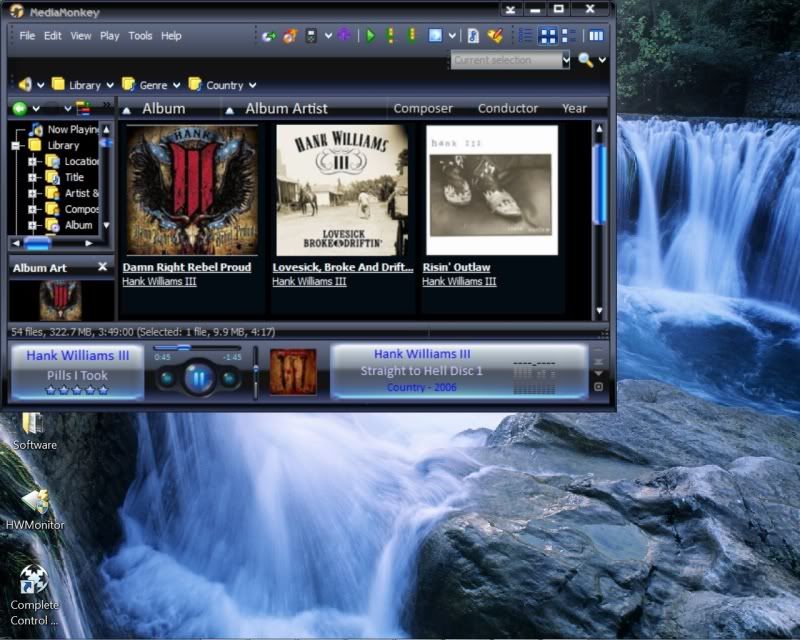Expand the Composer tree node

[x=32, y=209]
